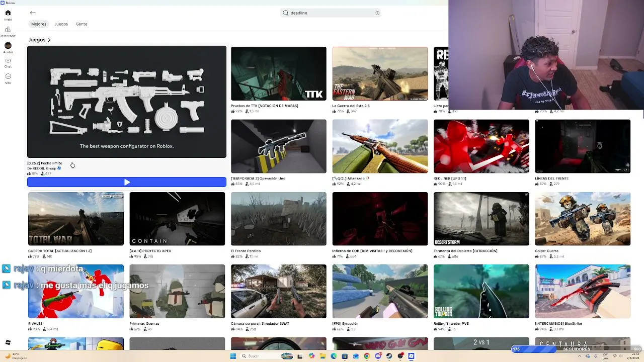Viewport: 644px width, 362px height.
Task: Open the featured weapon configurator thumbnail
Action: [127, 102]
